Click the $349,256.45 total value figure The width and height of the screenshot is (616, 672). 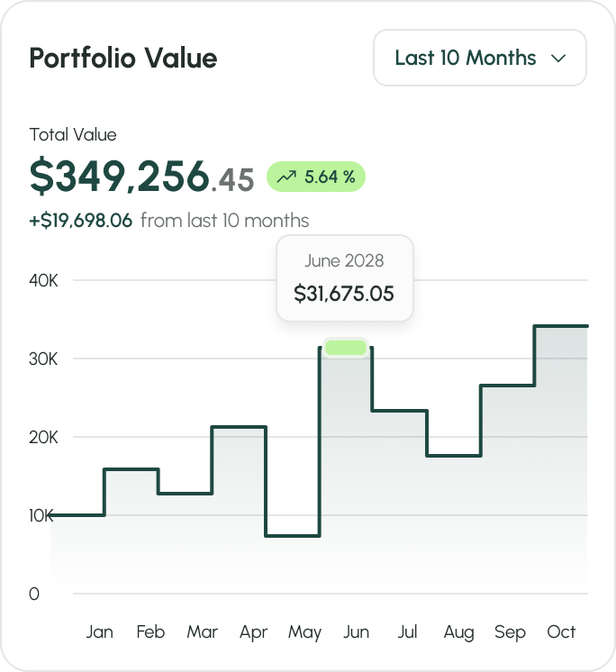pyautogui.click(x=141, y=177)
